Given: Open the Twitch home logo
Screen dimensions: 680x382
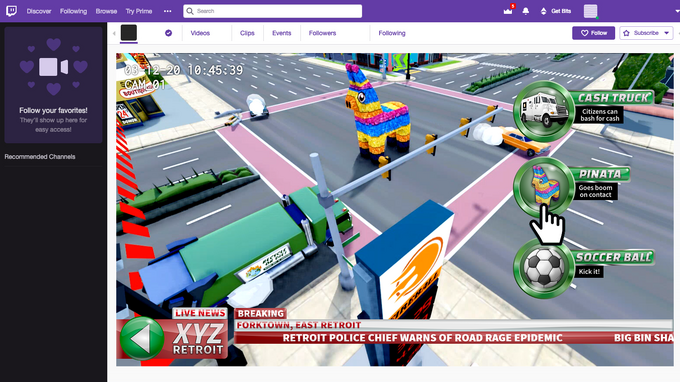Looking at the screenshot, I should click(12, 11).
